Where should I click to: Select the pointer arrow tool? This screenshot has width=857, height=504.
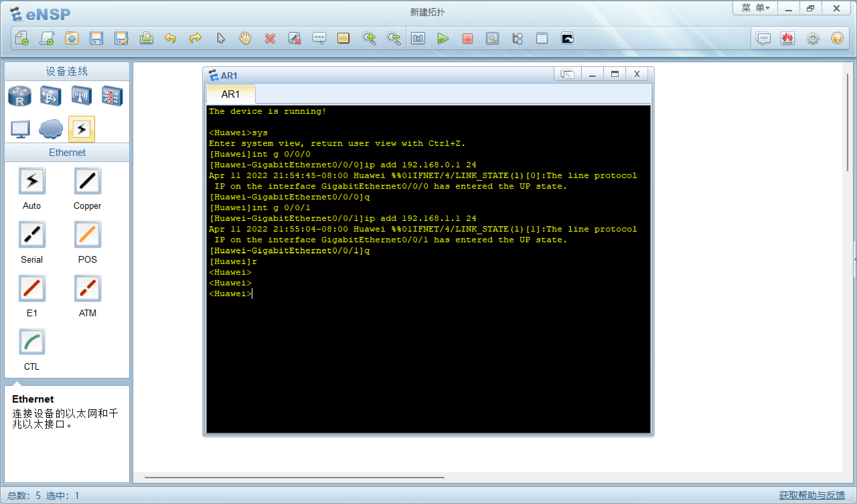221,38
